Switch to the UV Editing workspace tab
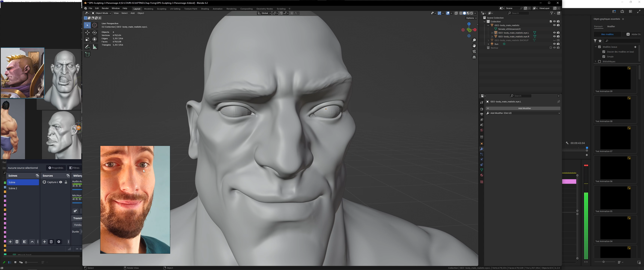This screenshot has height=270, width=644. [x=175, y=9]
